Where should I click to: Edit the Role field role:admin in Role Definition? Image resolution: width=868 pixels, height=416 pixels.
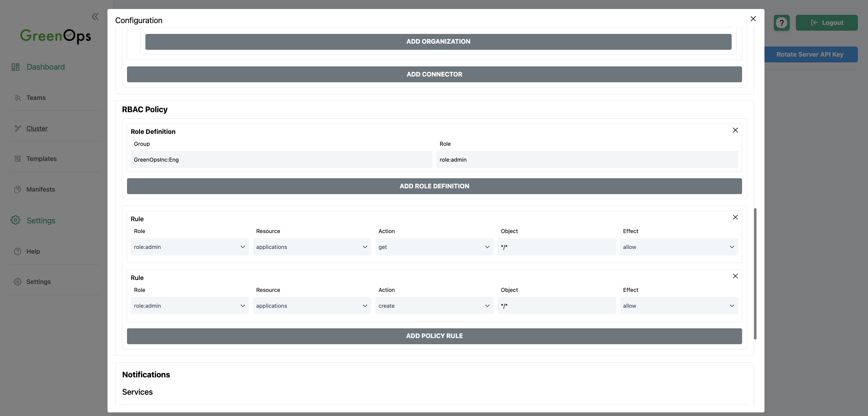(587, 159)
